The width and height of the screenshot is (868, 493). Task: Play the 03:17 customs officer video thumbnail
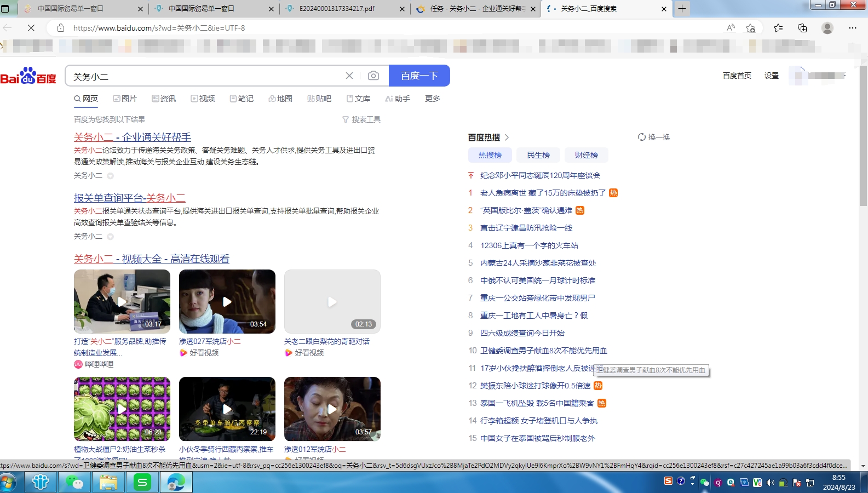tap(122, 301)
